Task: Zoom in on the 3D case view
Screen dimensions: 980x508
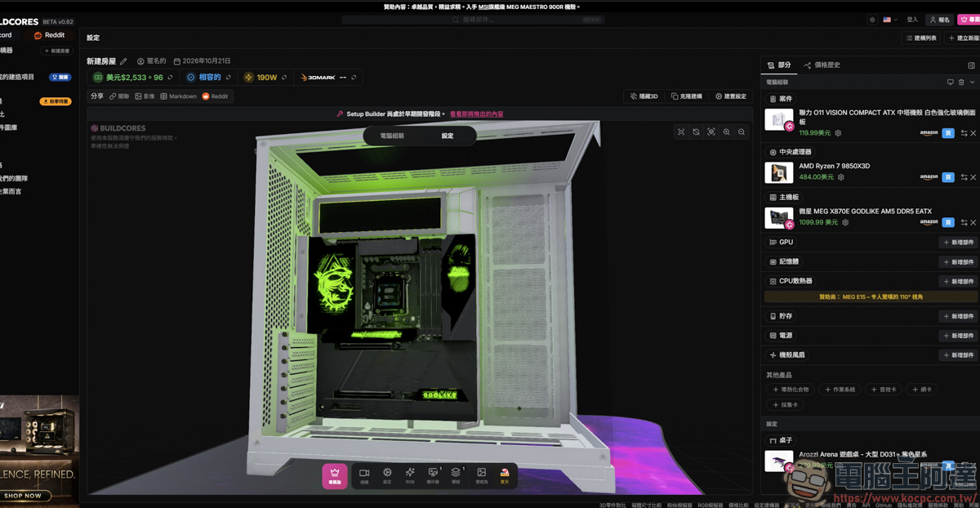Action: [726, 131]
